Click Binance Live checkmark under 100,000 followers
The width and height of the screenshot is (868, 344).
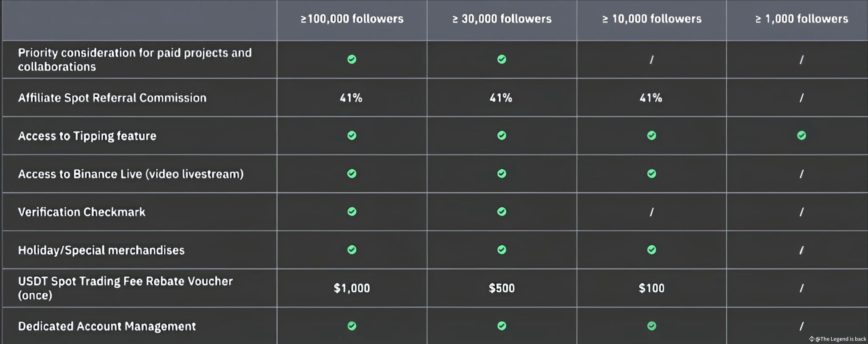pos(352,173)
